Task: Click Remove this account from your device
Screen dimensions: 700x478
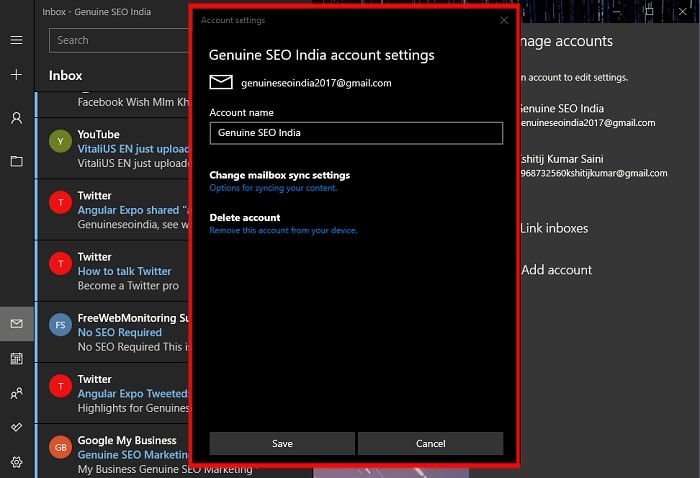Action: [283, 230]
